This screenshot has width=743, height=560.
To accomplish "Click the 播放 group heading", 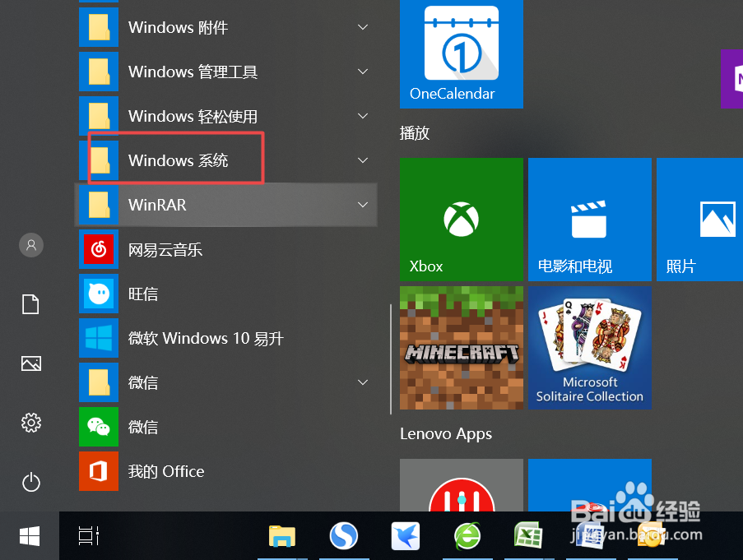I will [415, 133].
